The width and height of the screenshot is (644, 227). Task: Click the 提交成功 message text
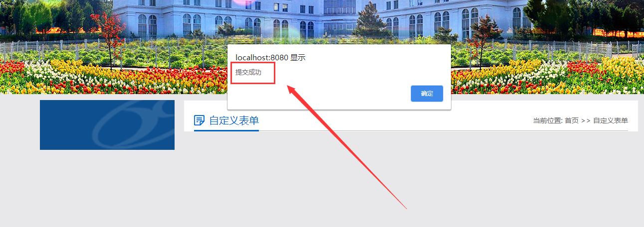(248, 73)
